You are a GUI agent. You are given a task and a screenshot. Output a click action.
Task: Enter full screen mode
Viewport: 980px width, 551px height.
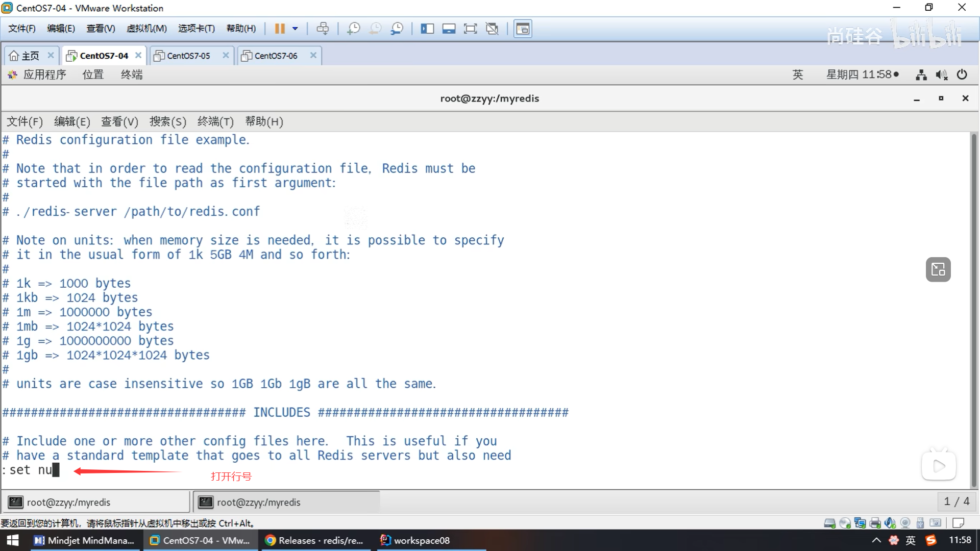(470, 29)
